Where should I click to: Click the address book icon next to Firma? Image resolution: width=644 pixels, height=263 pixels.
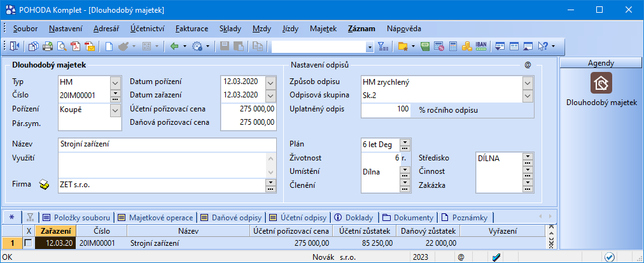click(45, 185)
